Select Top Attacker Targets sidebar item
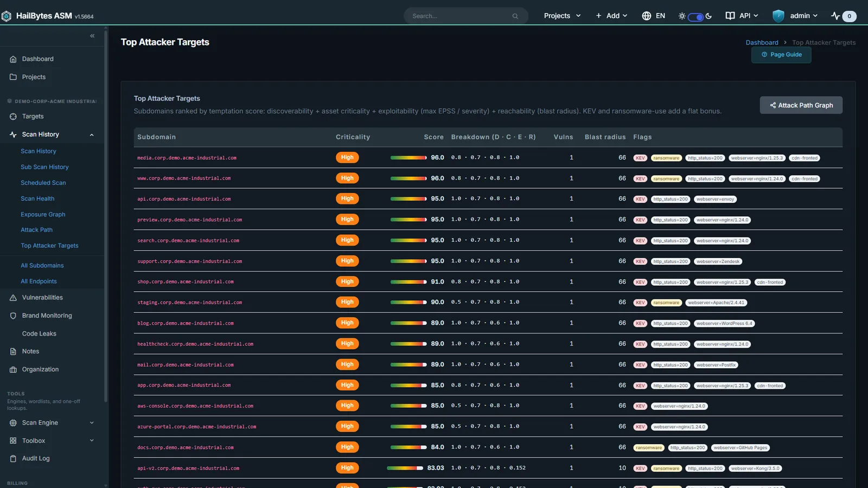868x488 pixels. tap(49, 246)
